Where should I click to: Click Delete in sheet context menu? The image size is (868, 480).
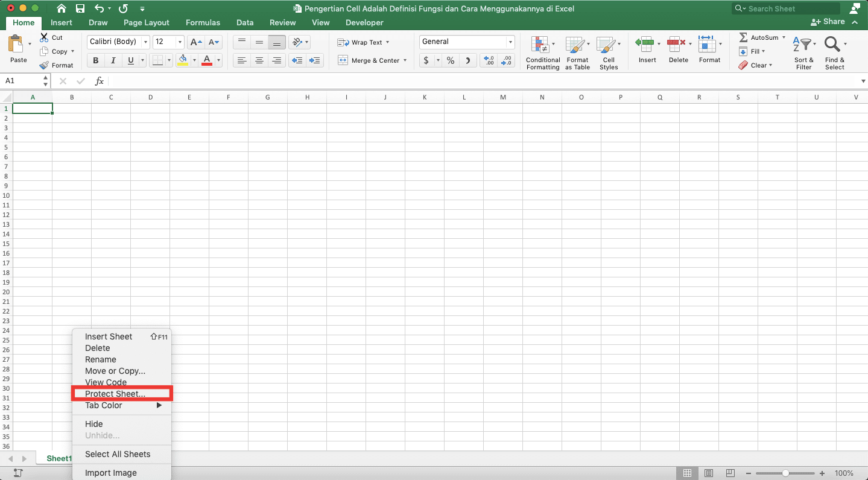98,348
